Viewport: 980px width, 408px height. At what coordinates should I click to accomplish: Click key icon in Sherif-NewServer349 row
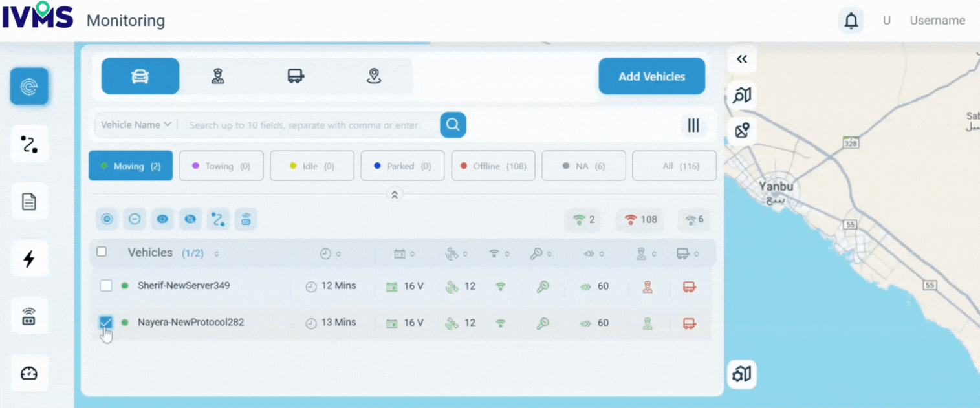(x=543, y=286)
